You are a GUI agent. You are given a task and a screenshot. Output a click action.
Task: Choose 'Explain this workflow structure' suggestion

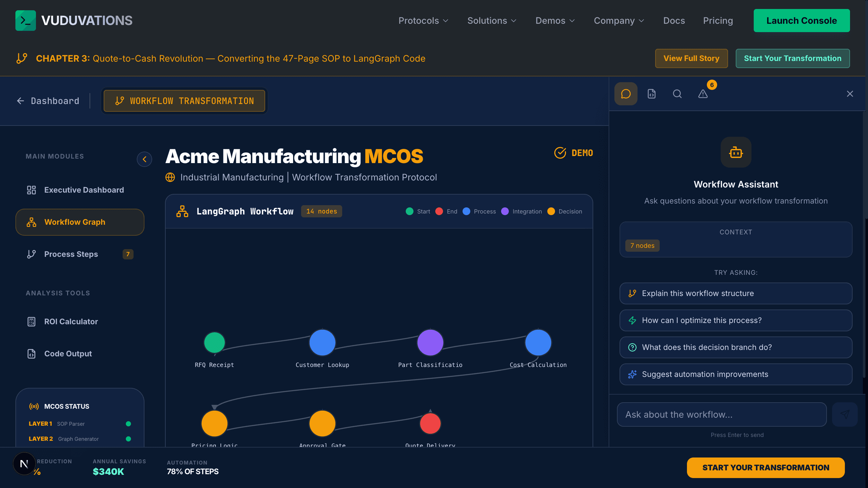(736, 293)
